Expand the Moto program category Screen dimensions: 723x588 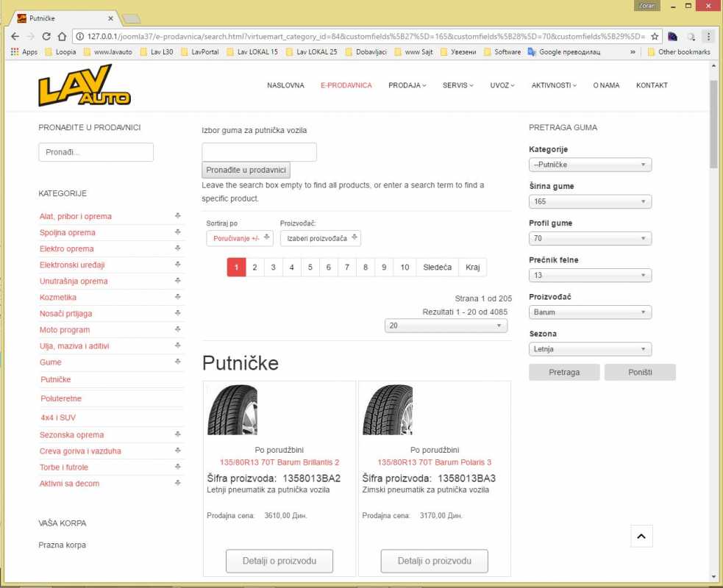[x=177, y=329]
